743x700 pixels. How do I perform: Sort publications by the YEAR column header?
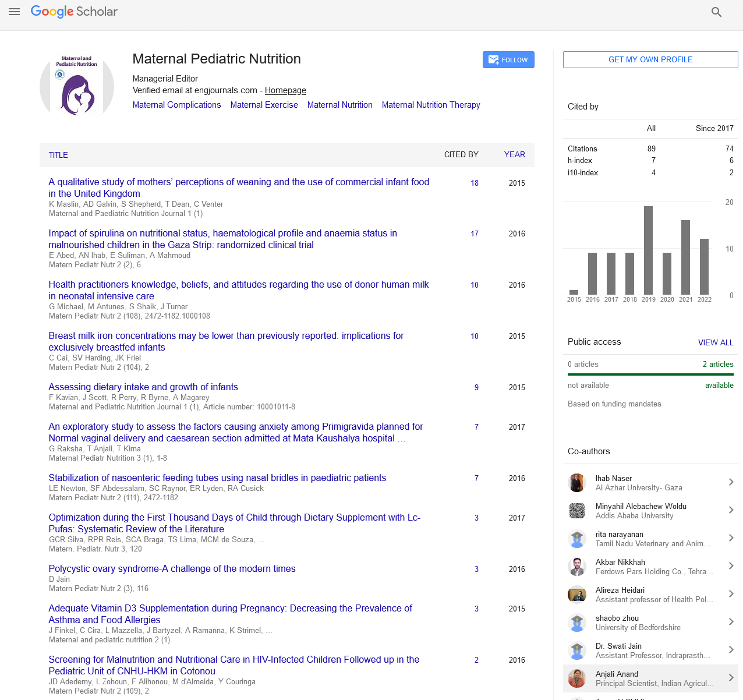514,154
